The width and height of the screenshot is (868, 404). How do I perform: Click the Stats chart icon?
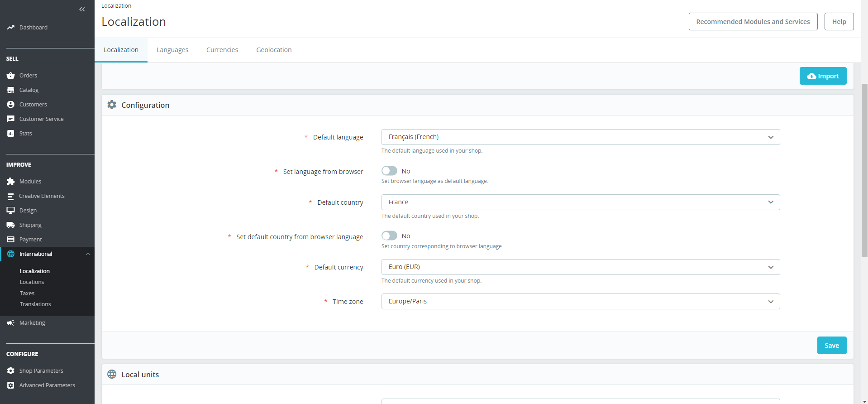tap(11, 134)
